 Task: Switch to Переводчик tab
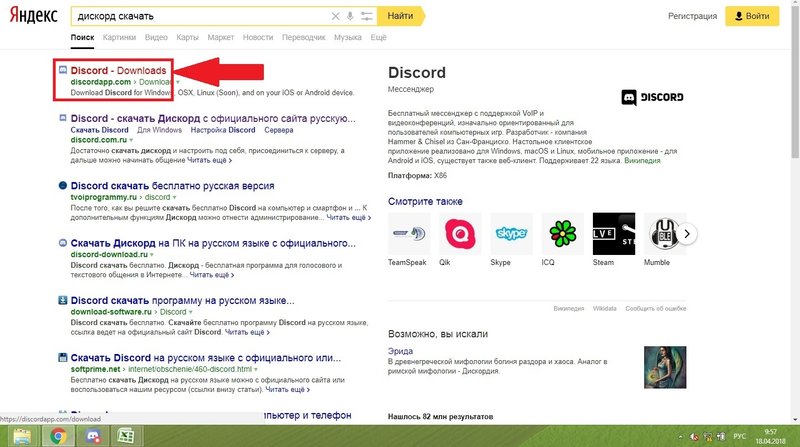pos(304,37)
